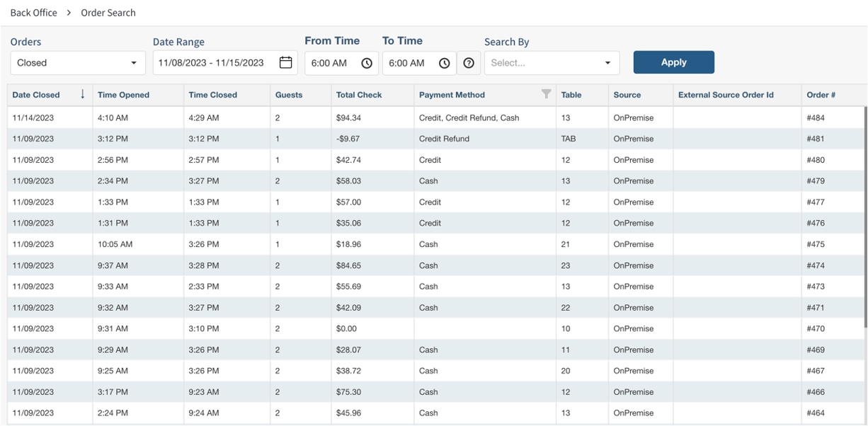Sort by the Total Check column header
This screenshot has height=426, width=868.
pyautogui.click(x=359, y=95)
